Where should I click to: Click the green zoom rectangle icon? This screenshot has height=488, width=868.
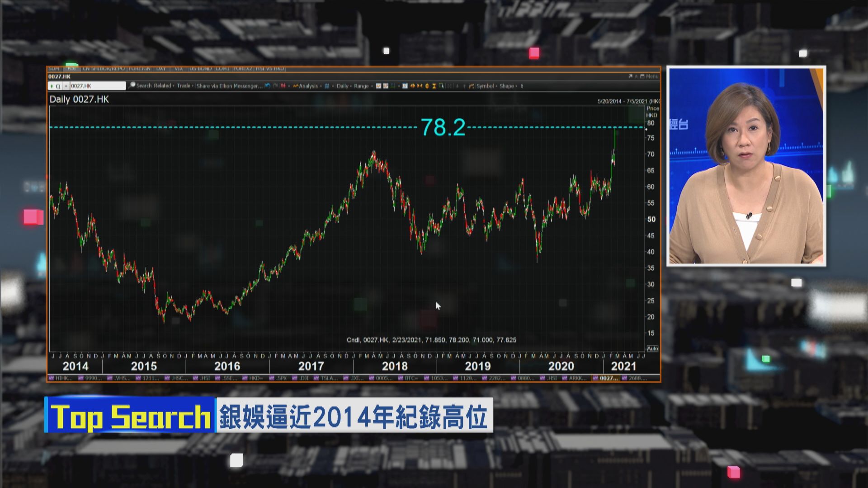(441, 86)
